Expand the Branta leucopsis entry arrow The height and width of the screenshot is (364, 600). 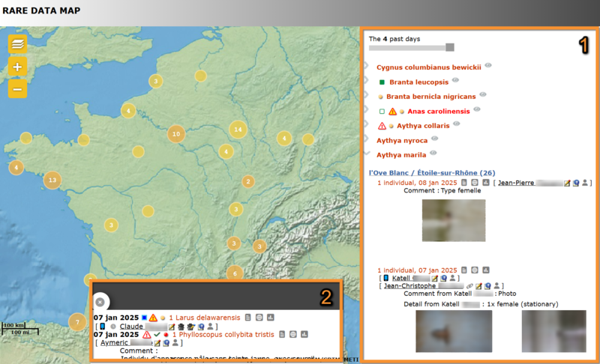point(367,80)
